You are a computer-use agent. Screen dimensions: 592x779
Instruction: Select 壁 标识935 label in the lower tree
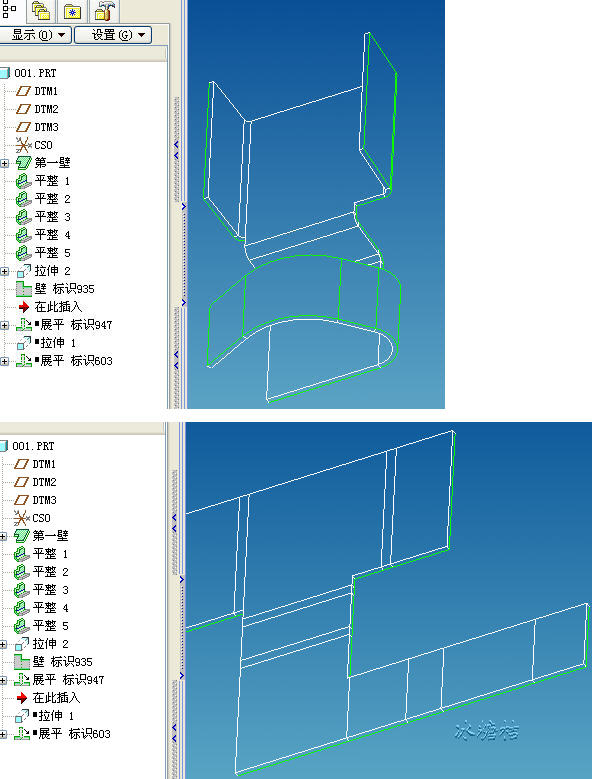point(63,662)
